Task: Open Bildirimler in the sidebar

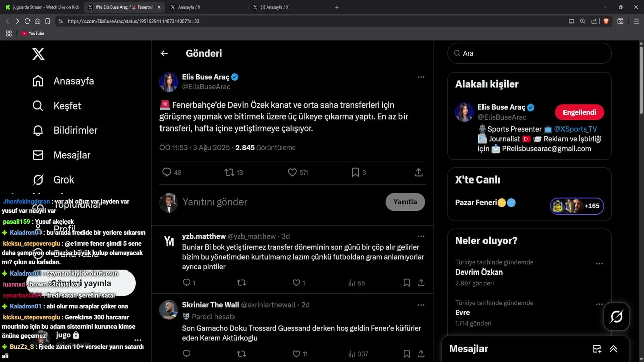Action: coord(64,130)
